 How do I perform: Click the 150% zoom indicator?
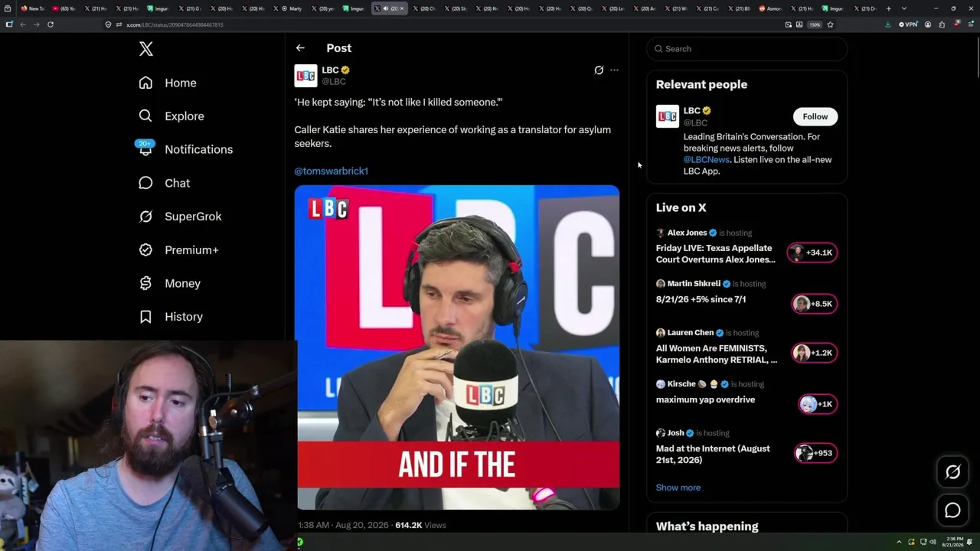point(815,24)
